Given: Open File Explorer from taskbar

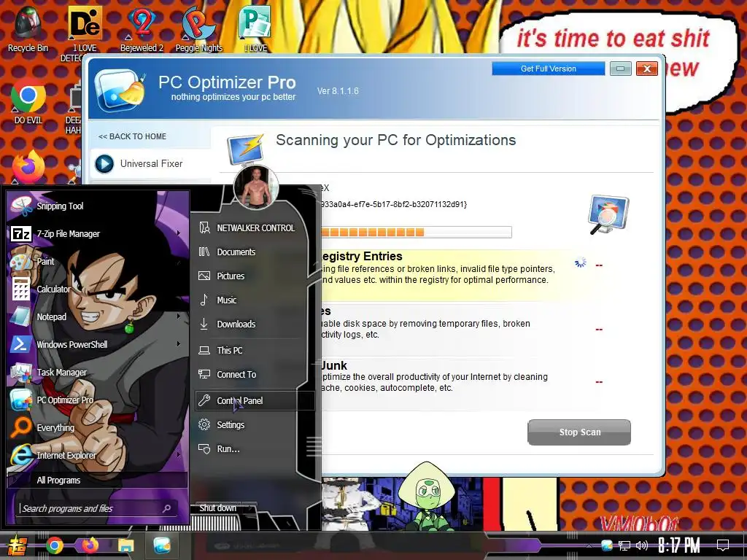Looking at the screenshot, I should pos(125,545).
